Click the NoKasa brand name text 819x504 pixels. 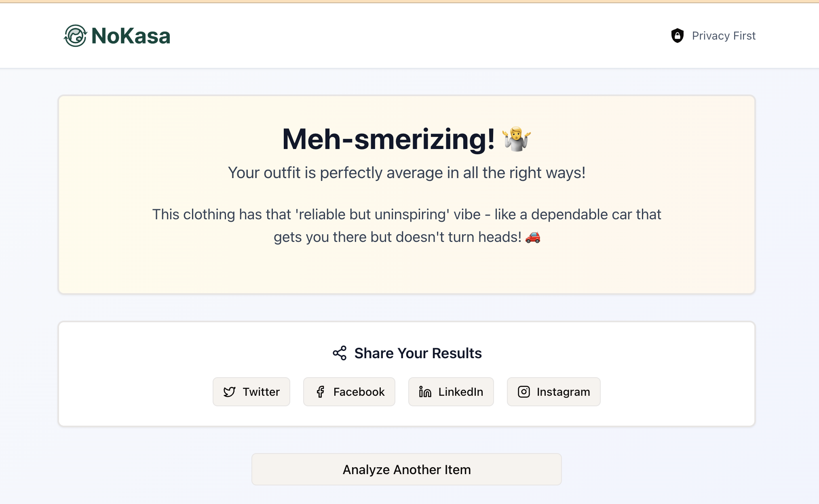tap(131, 36)
